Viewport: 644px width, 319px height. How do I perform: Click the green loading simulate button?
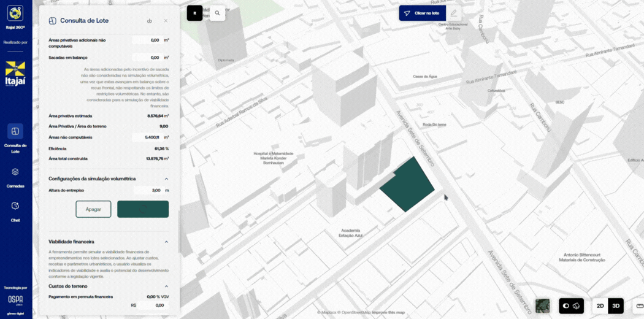coord(143,209)
